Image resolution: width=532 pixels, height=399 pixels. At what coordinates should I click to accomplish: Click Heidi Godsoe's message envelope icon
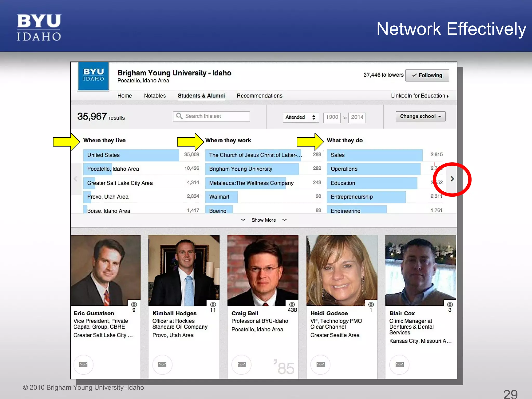[x=321, y=364]
